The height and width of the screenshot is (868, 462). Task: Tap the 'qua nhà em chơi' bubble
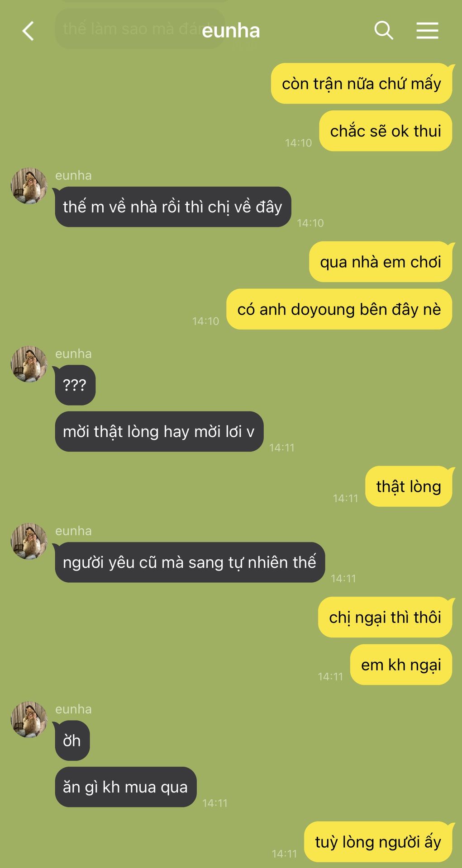pos(381,262)
